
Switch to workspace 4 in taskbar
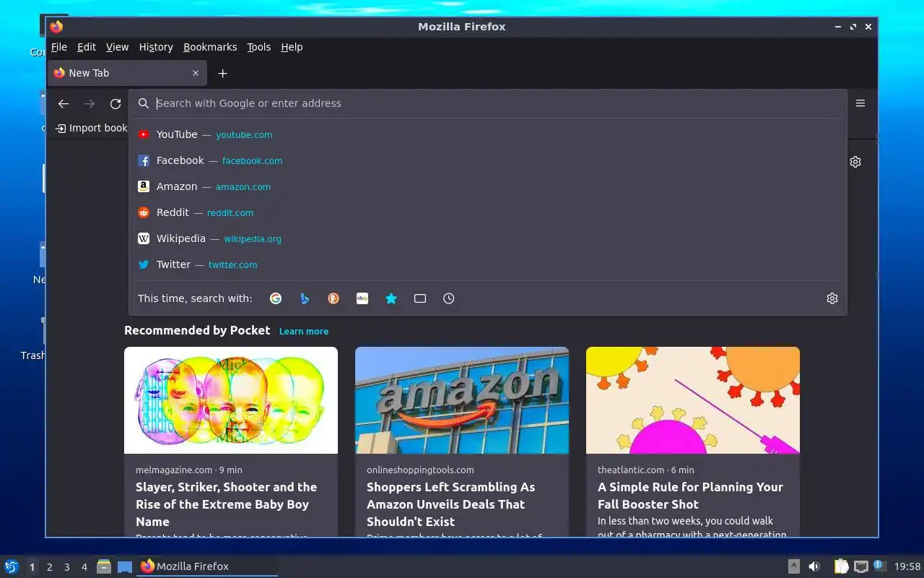coord(84,567)
